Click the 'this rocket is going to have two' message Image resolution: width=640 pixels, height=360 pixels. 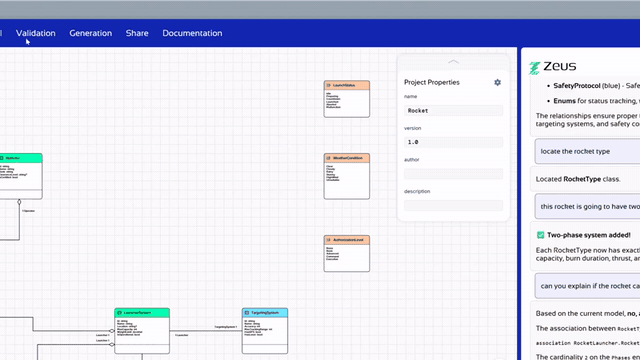(587, 207)
